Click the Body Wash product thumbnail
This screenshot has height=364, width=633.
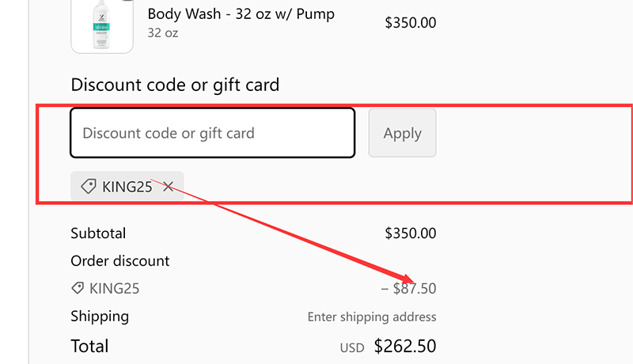tap(102, 25)
